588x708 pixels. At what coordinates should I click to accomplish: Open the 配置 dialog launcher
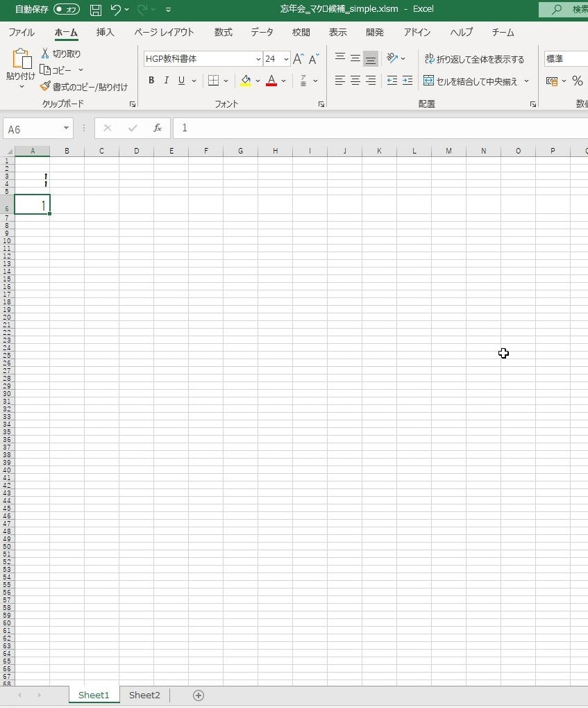[533, 104]
